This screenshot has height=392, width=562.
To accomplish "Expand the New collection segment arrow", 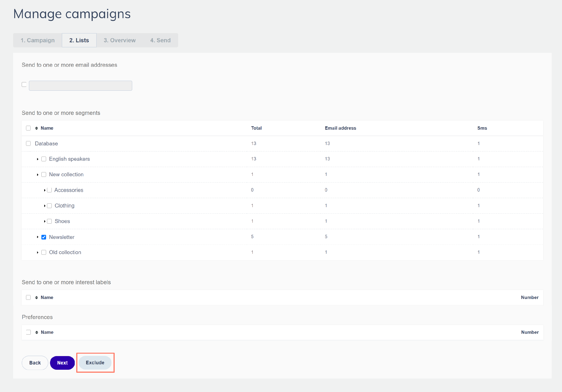I will pyautogui.click(x=37, y=175).
